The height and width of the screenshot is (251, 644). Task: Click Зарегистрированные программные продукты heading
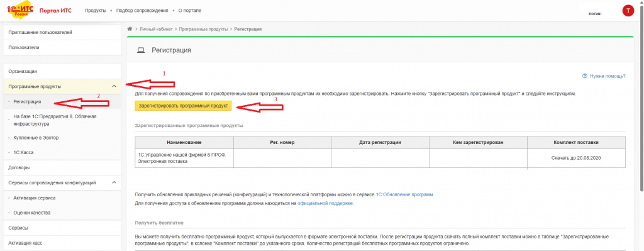click(x=189, y=125)
